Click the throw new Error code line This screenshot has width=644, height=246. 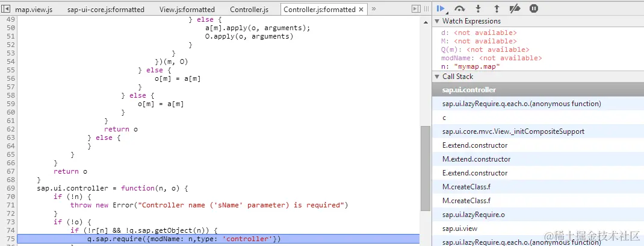coord(209,205)
